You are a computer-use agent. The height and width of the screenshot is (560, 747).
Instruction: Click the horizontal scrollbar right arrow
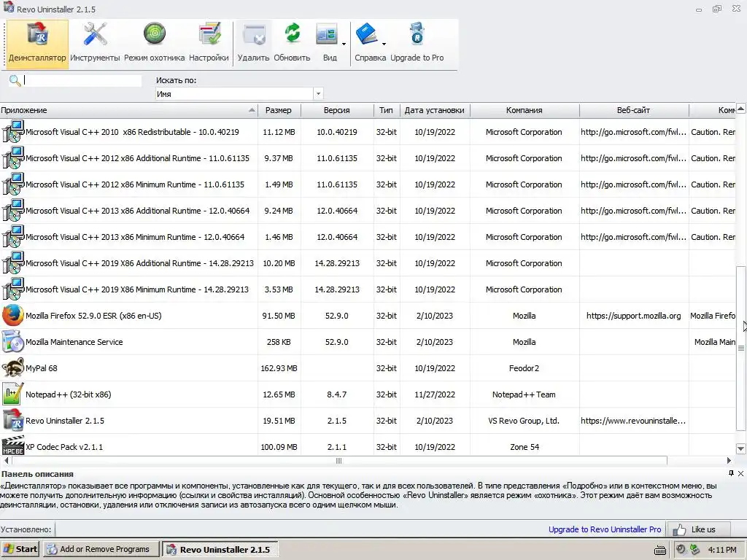pyautogui.click(x=729, y=461)
